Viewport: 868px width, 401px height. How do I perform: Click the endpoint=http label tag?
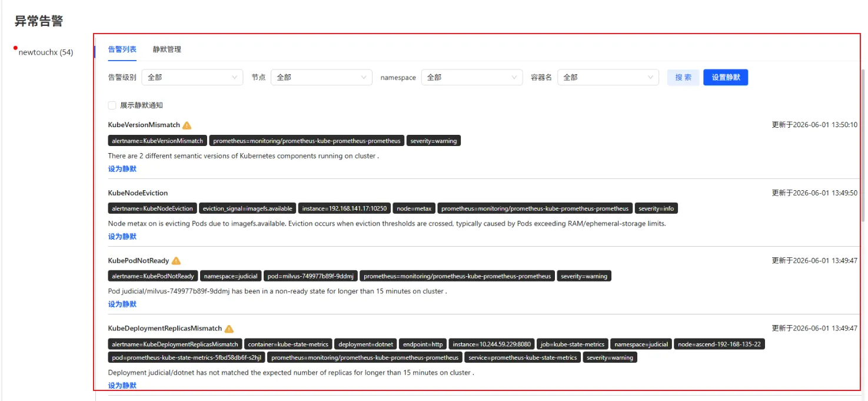click(x=423, y=344)
